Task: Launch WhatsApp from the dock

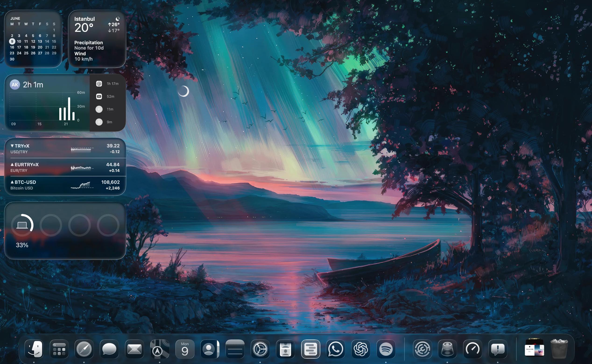Action: click(335, 349)
